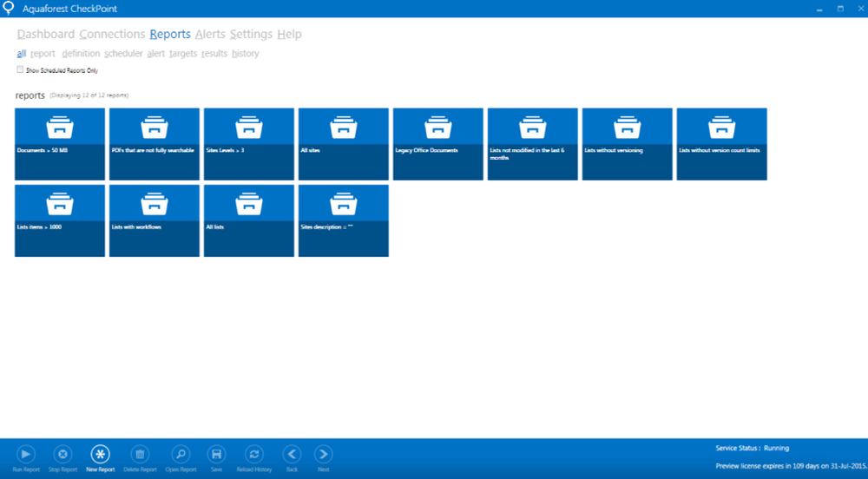Select the 'All lists' report tile

249,220
